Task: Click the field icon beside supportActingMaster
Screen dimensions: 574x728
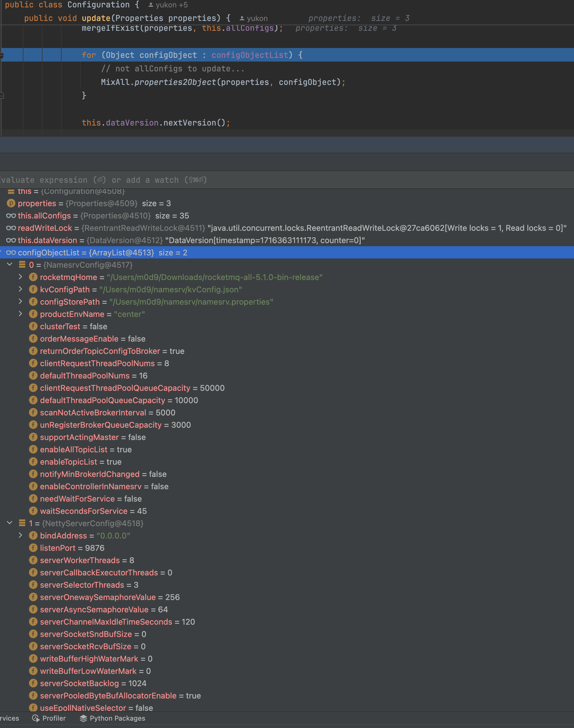Action: click(33, 437)
